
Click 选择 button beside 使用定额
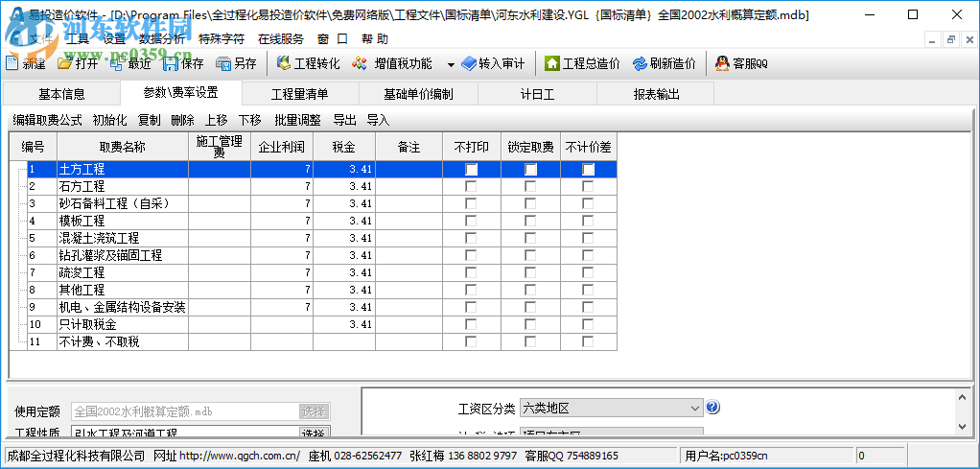coord(314,411)
